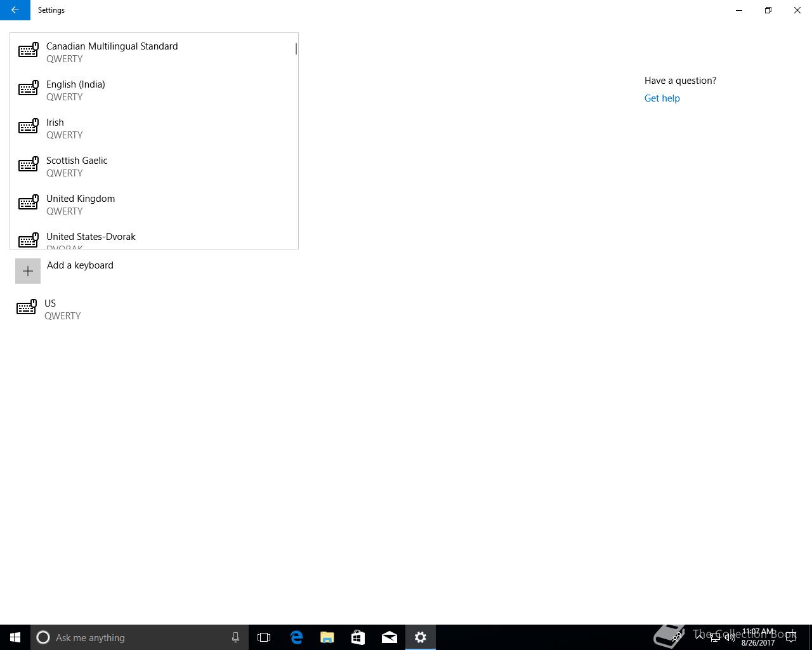Go back using the Settings back arrow

[15, 10]
